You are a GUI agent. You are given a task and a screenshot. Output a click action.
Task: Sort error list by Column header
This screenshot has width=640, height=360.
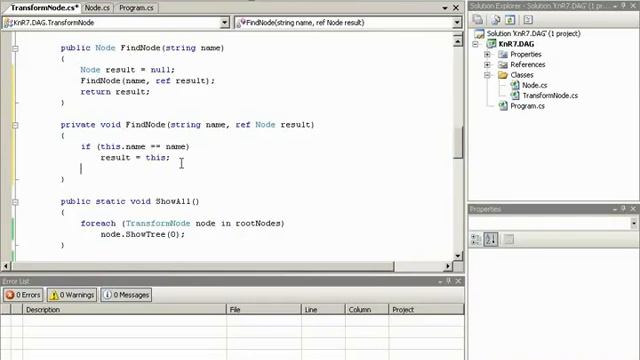(367, 309)
